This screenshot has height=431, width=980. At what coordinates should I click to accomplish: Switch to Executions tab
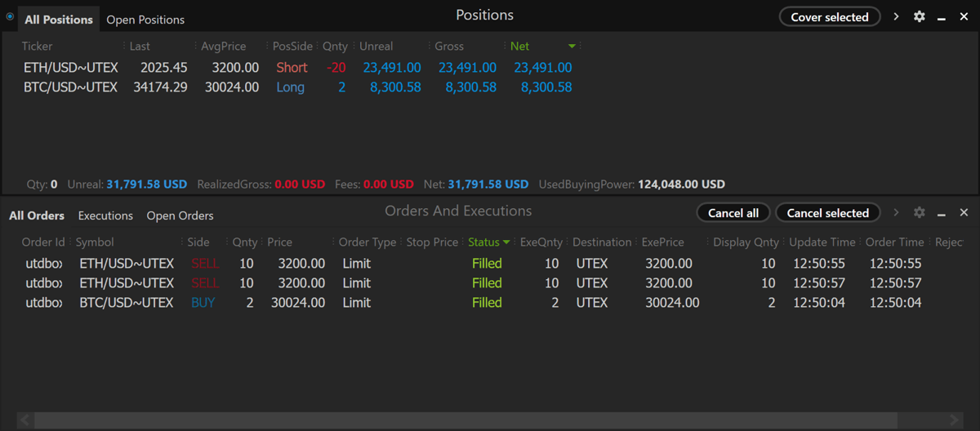[105, 215]
